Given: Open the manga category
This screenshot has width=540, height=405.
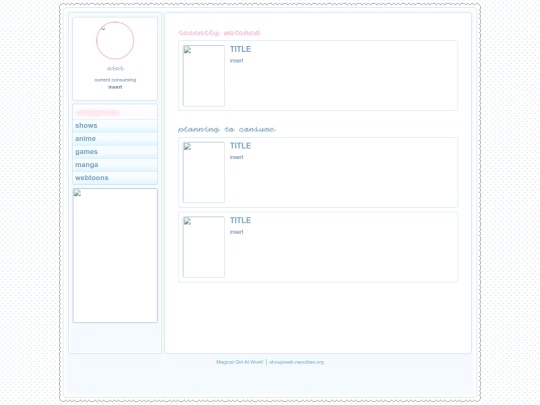Looking at the screenshot, I should tap(115, 165).
